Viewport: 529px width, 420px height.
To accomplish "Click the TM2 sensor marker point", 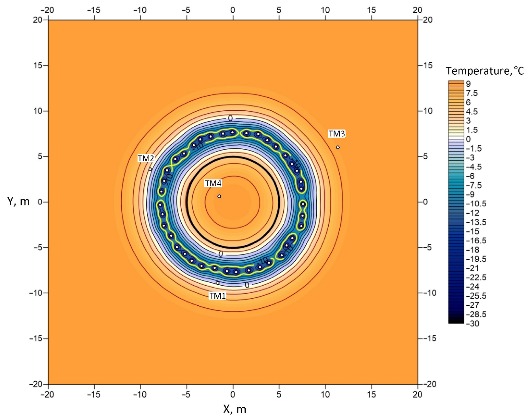I will pos(150,169).
